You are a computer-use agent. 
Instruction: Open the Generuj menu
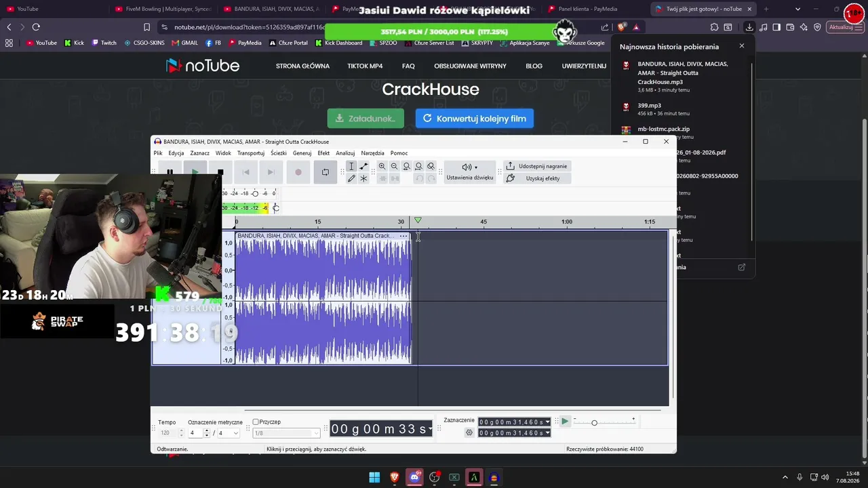pyautogui.click(x=302, y=153)
